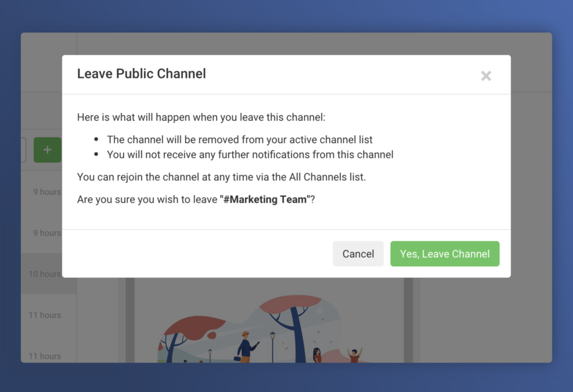The height and width of the screenshot is (392, 573).
Task: Click the bold "#Marketing Team" channel name
Action: pyautogui.click(x=265, y=200)
